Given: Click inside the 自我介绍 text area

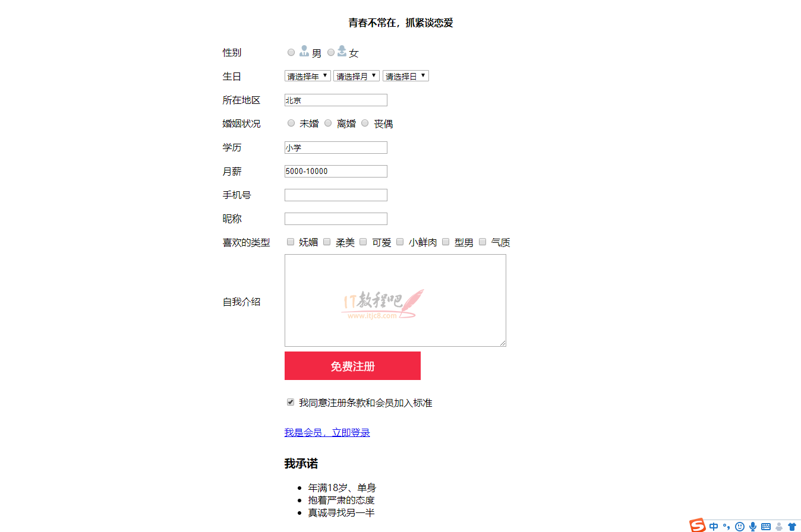Looking at the screenshot, I should [395, 300].
